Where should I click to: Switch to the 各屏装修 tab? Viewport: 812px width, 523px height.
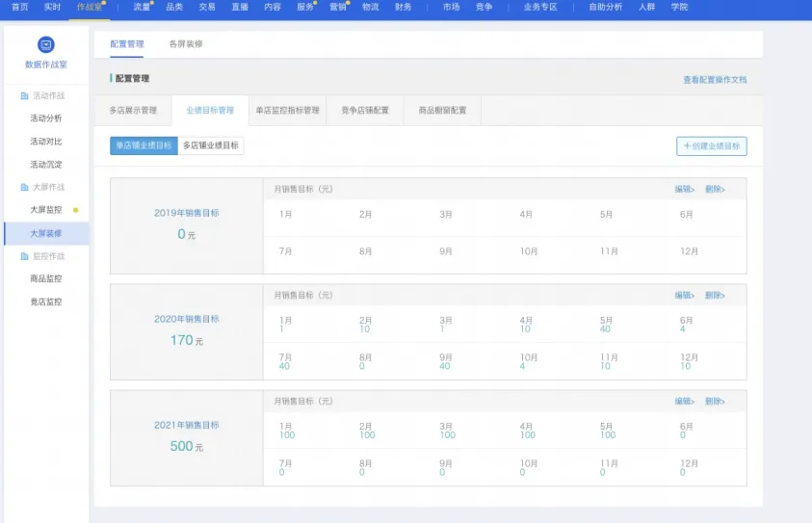pos(186,44)
